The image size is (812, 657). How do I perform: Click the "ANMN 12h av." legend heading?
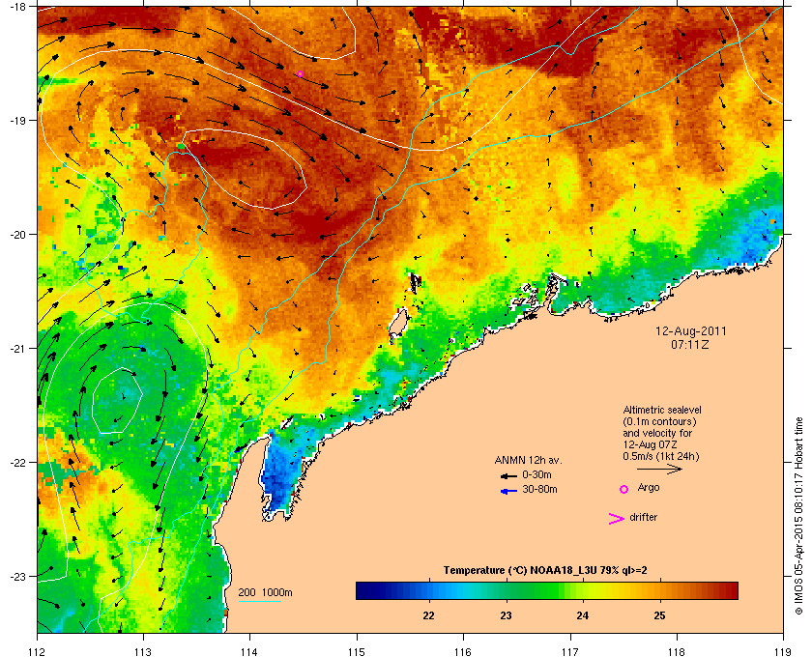(528, 460)
